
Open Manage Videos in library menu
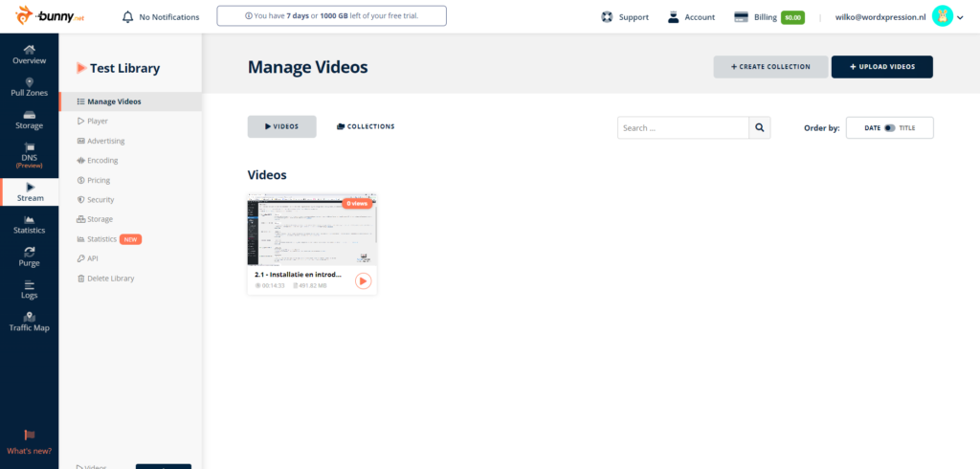[130, 101]
